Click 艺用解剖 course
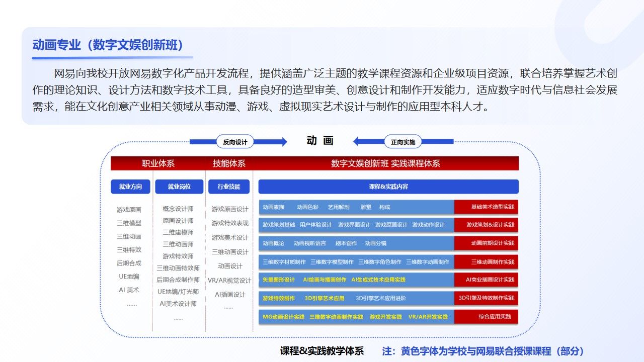The width and height of the screenshot is (644, 362). tap(339, 207)
